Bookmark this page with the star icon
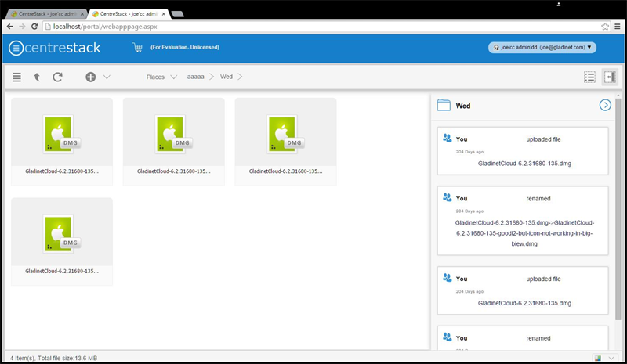Viewport: 627px width, 364px height. click(x=605, y=27)
